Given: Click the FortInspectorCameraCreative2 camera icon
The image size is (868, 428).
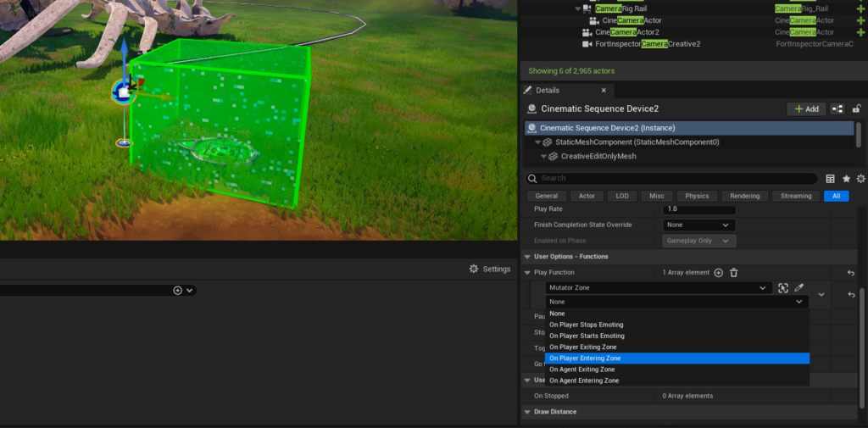Looking at the screenshot, I should [x=587, y=44].
